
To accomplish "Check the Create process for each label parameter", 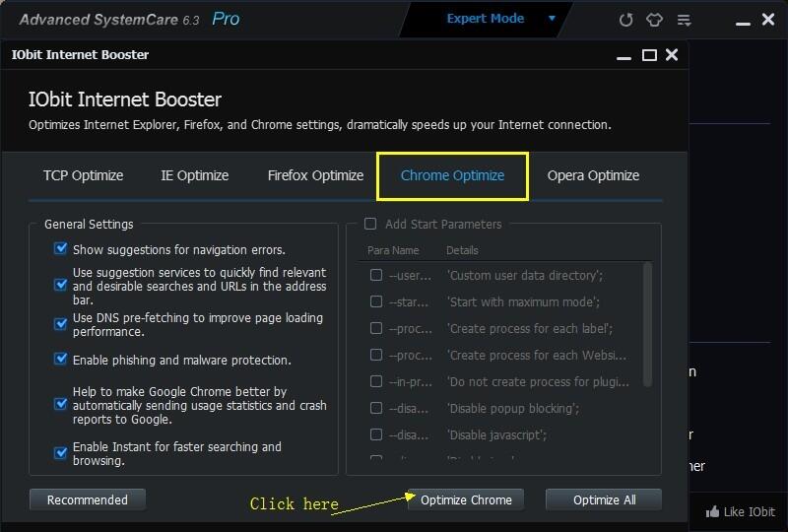I will click(376, 328).
